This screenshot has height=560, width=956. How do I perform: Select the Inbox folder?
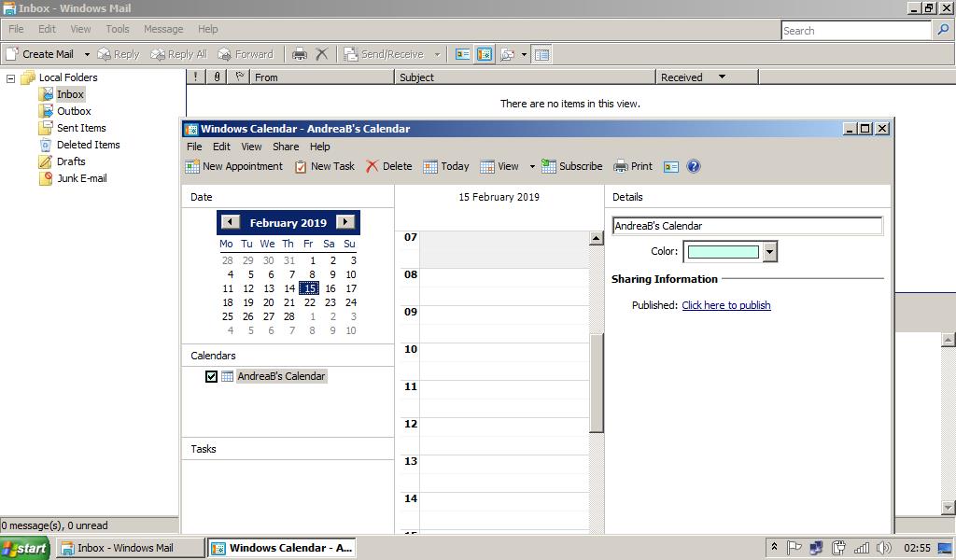(x=69, y=94)
